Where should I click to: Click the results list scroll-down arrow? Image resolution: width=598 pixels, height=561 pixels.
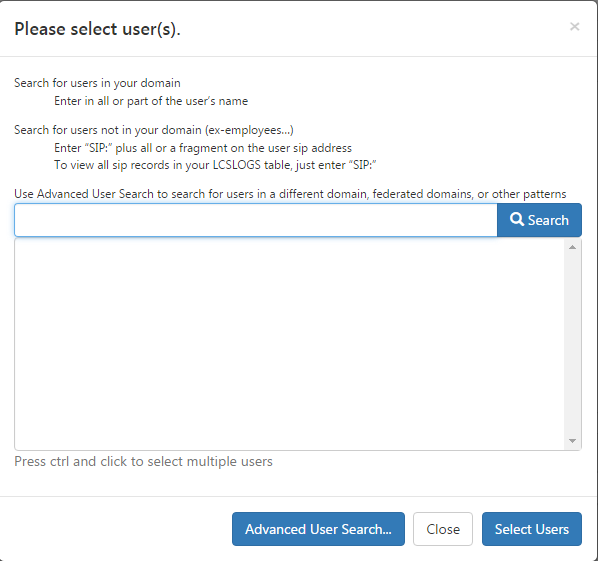coord(572,441)
